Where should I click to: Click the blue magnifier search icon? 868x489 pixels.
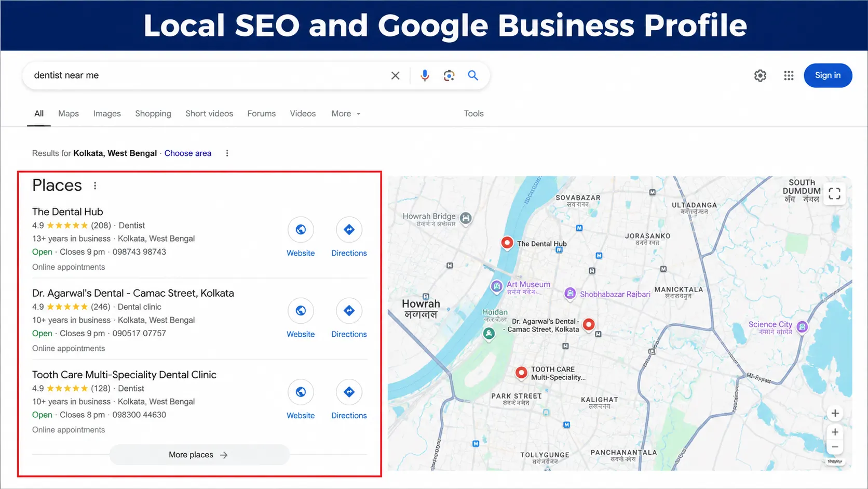473,75
